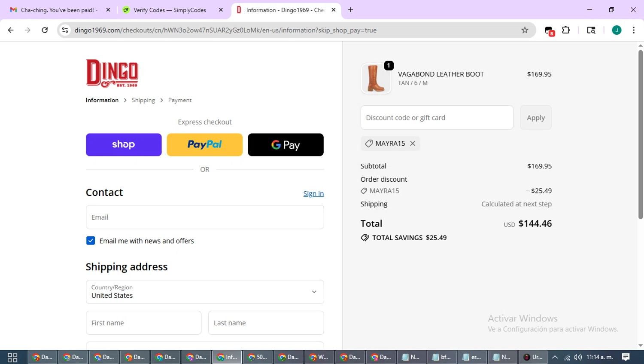Close the Verify Codes SimplyCodes tab

coord(221,10)
